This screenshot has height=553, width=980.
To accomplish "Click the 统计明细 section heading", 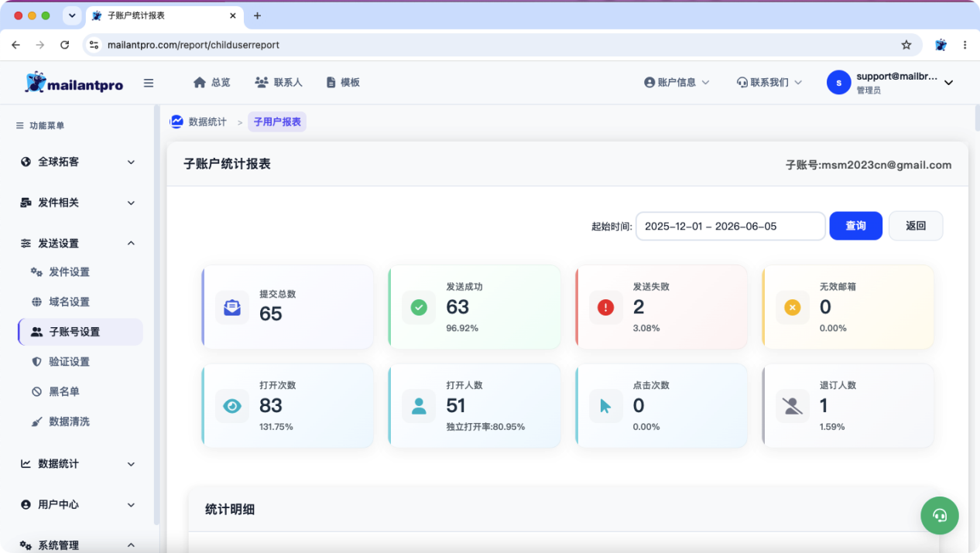I will 230,509.
